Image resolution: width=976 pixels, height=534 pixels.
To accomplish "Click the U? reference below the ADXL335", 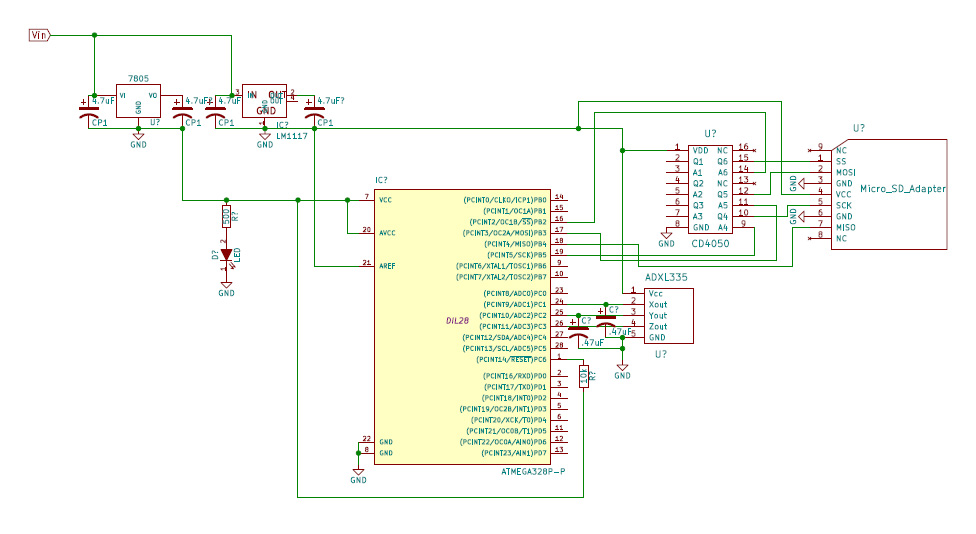I will [x=661, y=354].
